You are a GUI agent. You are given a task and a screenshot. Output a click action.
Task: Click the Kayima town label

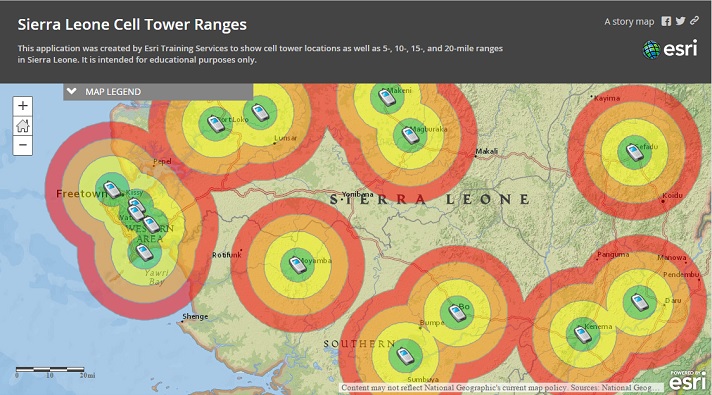point(607,98)
